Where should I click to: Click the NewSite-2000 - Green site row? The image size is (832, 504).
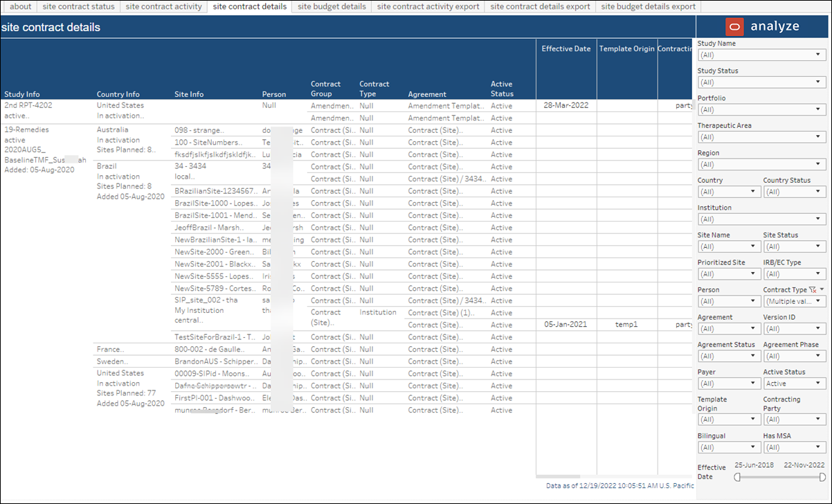[x=215, y=252]
